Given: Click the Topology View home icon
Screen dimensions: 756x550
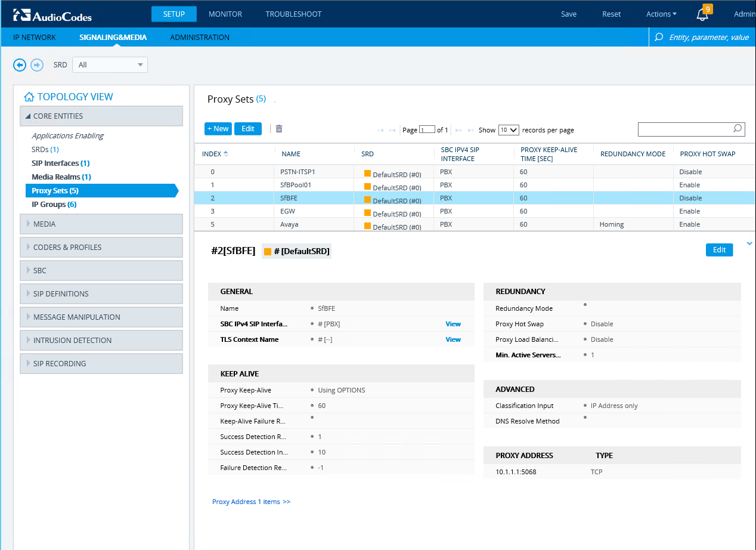Looking at the screenshot, I should [x=29, y=97].
